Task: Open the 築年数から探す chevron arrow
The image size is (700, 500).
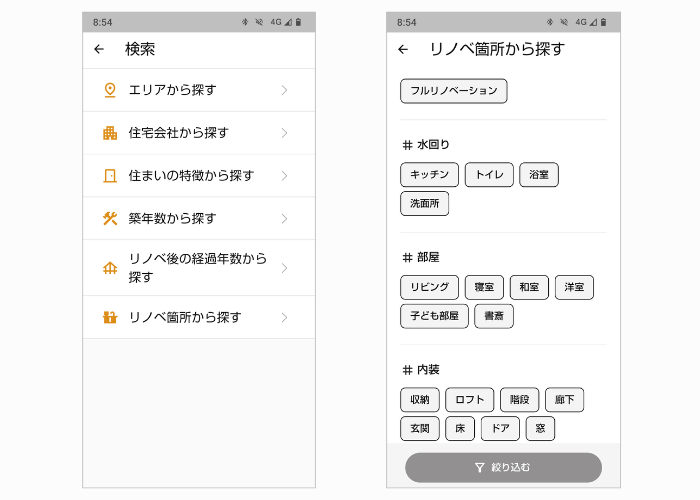Action: click(285, 218)
